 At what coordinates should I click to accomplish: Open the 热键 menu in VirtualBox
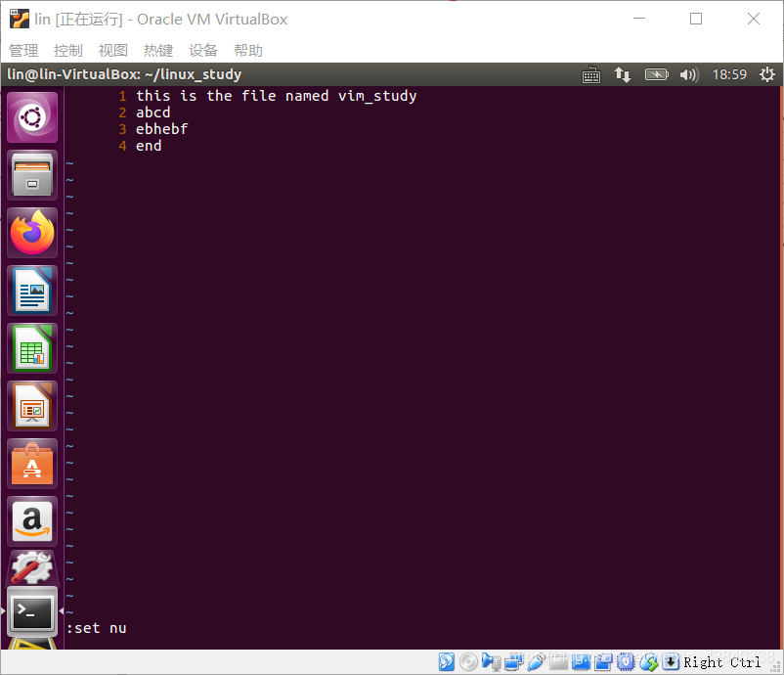[x=157, y=50]
